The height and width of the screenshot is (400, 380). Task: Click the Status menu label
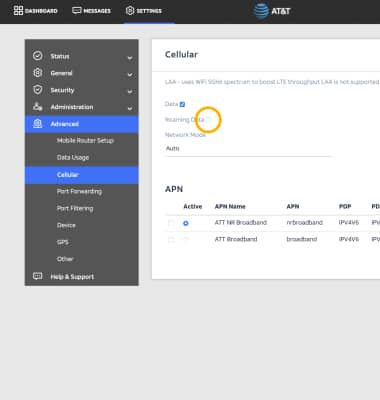60,56
